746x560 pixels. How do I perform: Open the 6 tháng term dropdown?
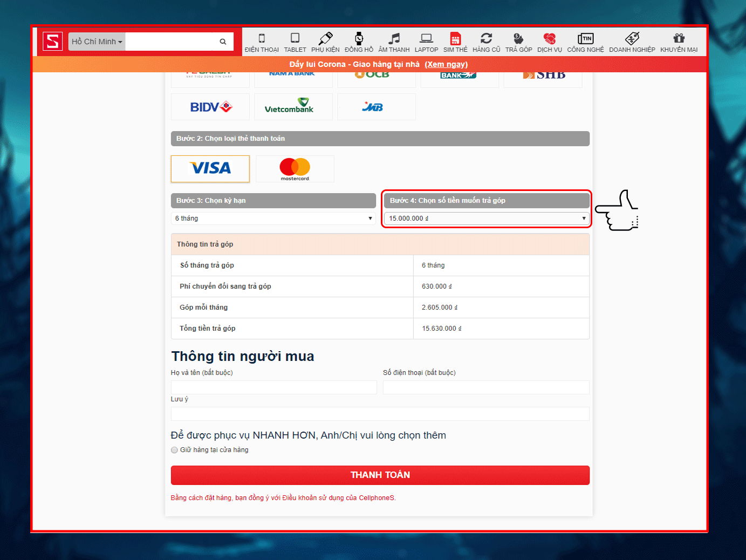coord(273,218)
